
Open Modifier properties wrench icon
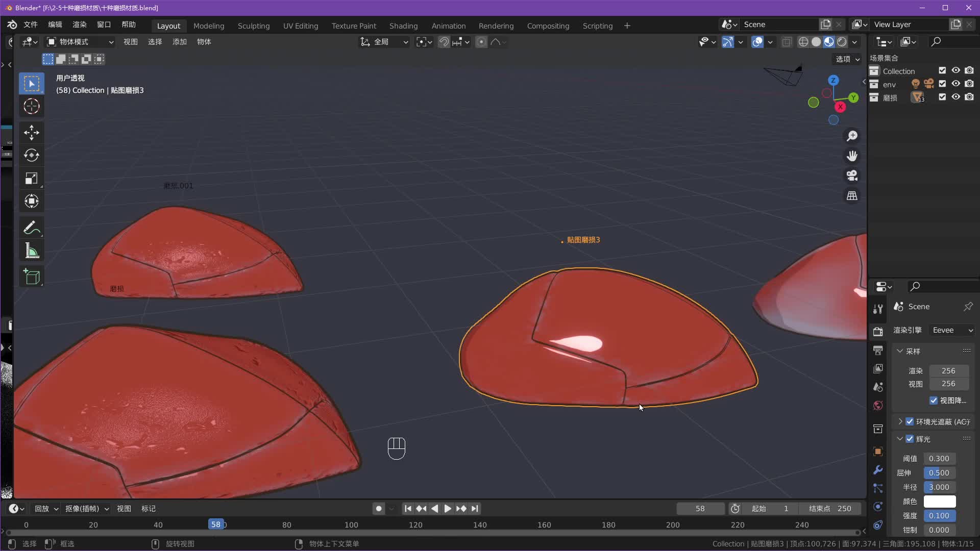click(x=878, y=470)
